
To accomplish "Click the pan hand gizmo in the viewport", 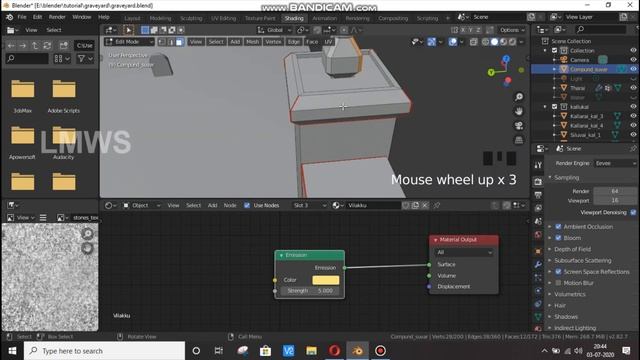I will [519, 111].
